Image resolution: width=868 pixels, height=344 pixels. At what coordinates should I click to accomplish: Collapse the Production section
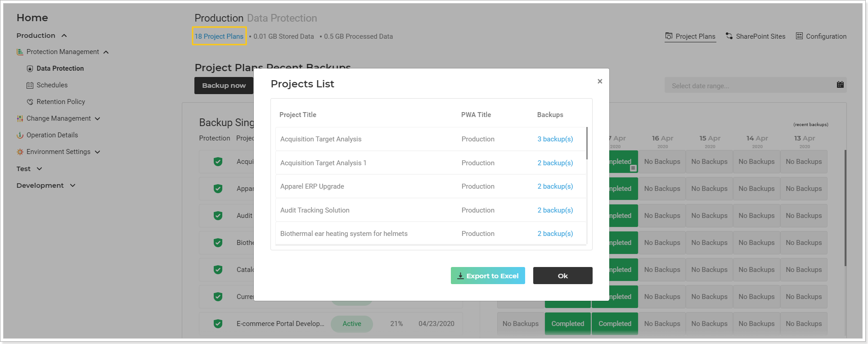[64, 36]
